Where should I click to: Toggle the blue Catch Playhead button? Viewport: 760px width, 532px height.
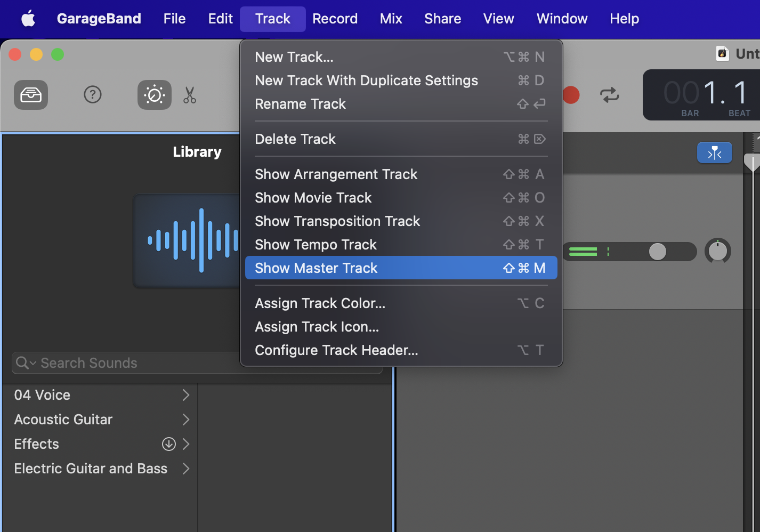coord(715,153)
